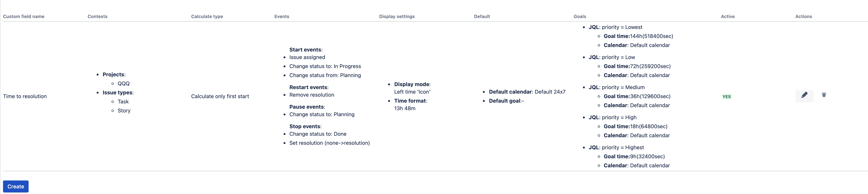Click the green YES active badge
This screenshot has height=194, width=868.
click(726, 97)
